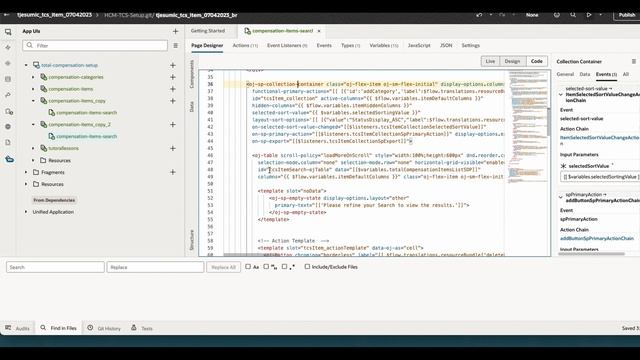
Task: Click the Replace text field
Action: 155,267
